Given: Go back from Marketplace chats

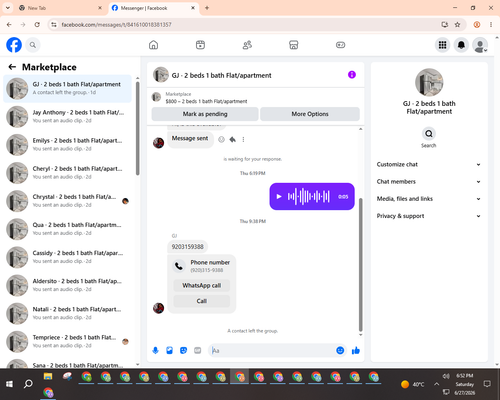Looking at the screenshot, I should click(12, 67).
